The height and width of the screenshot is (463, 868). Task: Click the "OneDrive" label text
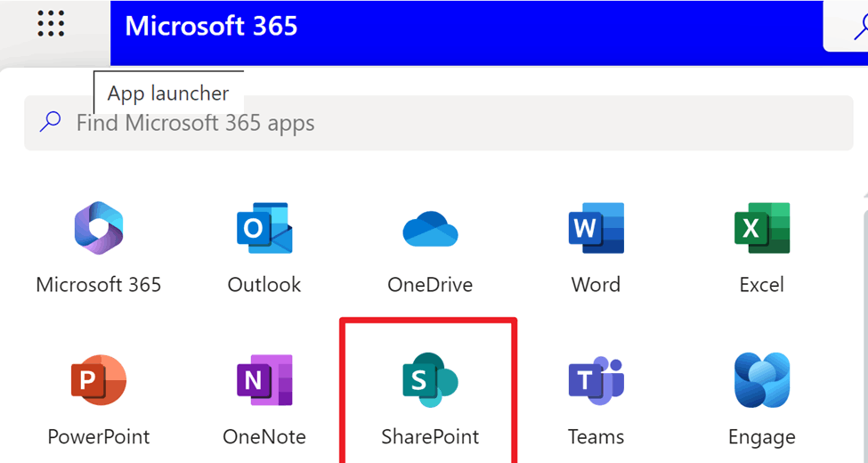430,285
